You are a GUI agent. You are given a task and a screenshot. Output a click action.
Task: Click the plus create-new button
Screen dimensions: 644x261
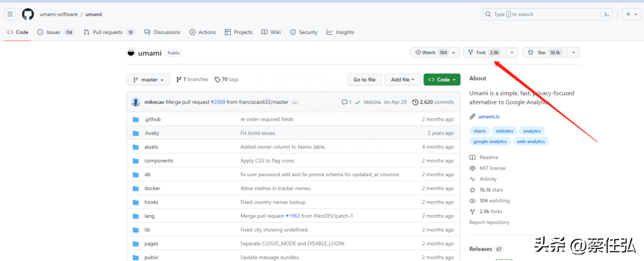631,14
